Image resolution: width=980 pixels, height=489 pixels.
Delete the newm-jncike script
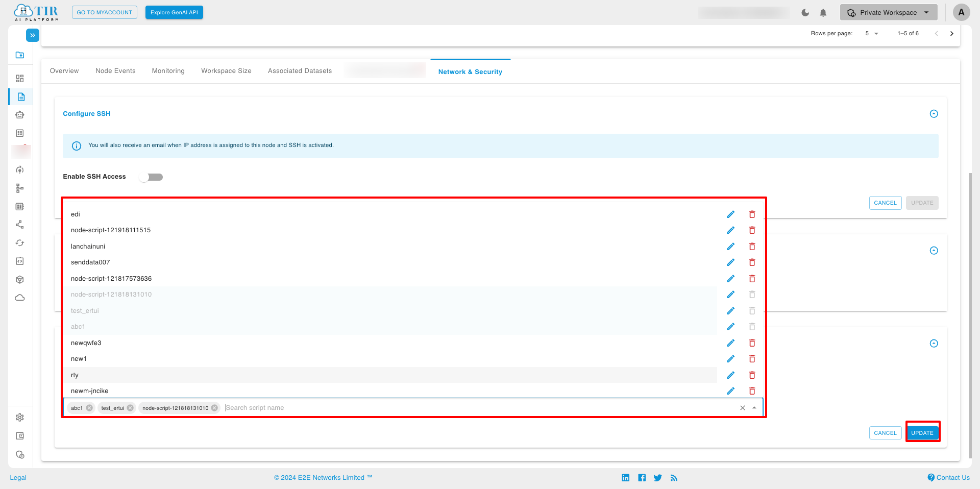752,391
